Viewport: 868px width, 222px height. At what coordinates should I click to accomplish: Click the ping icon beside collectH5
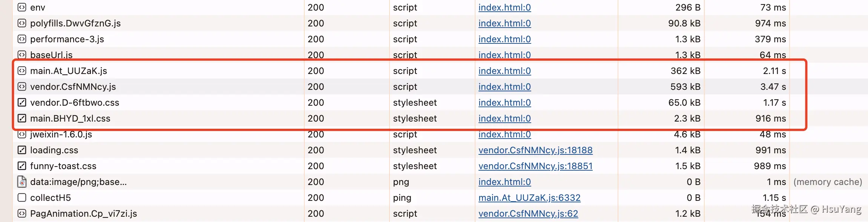[x=22, y=197]
